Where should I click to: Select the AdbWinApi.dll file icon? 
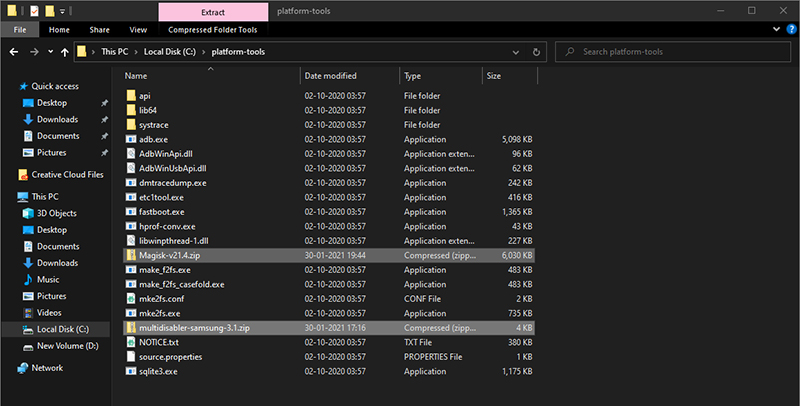(x=131, y=154)
